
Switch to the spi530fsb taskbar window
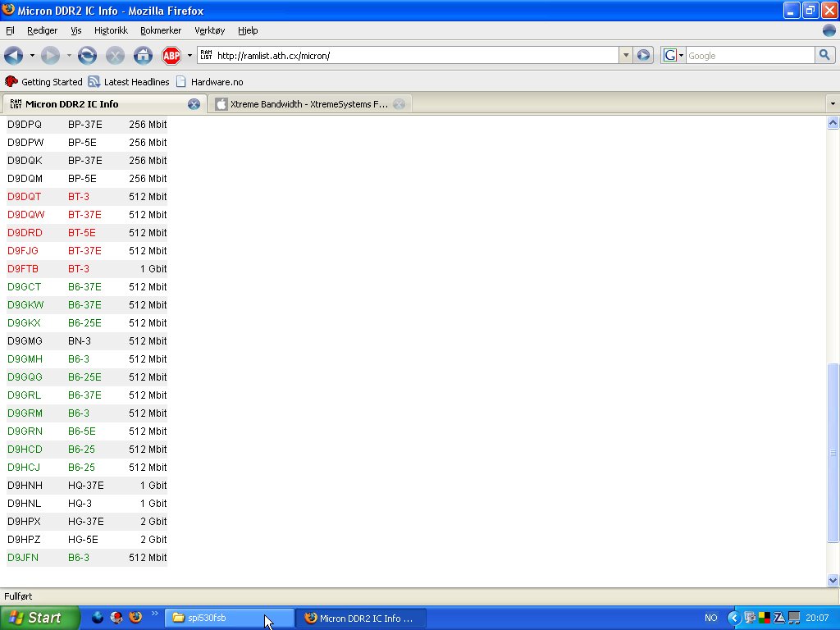[230, 618]
